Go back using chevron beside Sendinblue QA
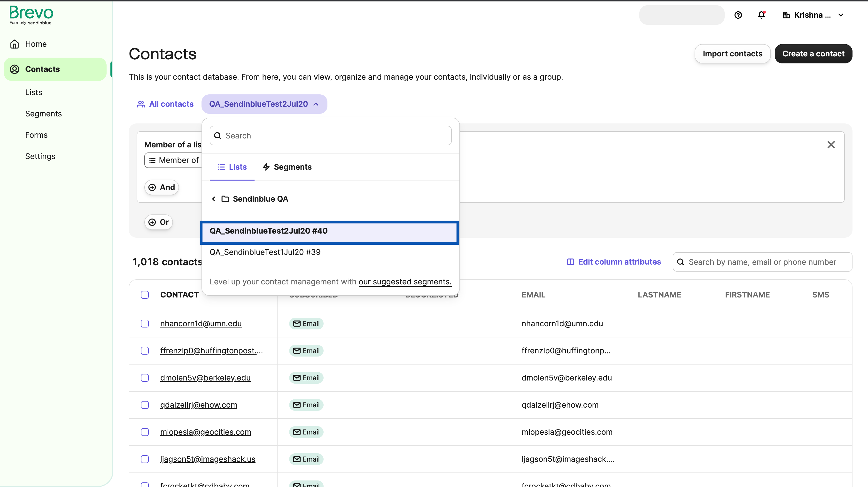 [x=214, y=199]
